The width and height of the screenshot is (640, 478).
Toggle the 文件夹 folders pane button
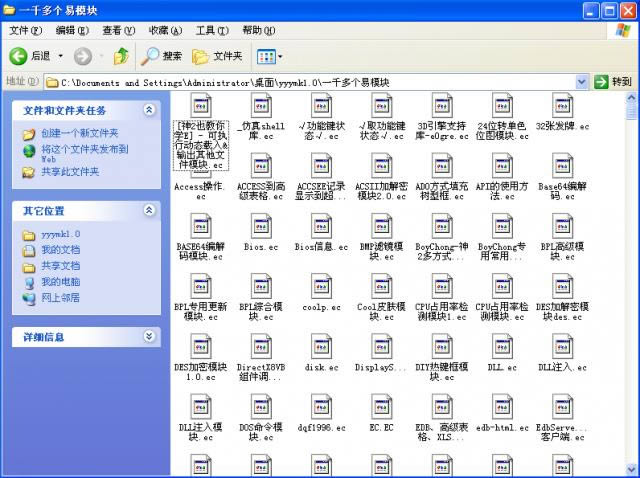pos(217,56)
